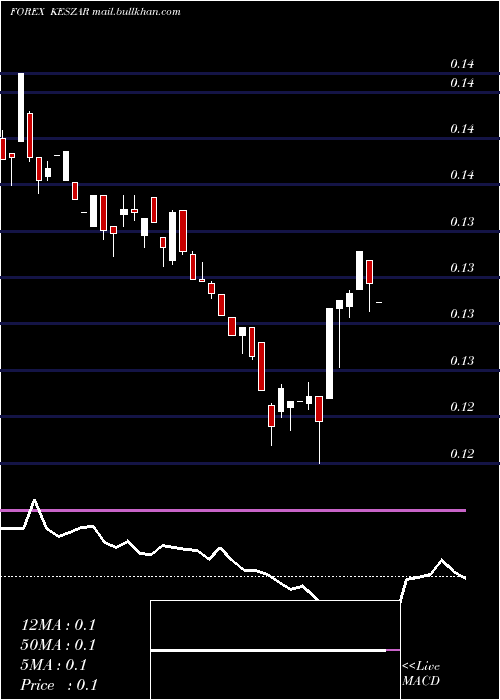Screen dimensions: 500x700
Task: Click the tallest white rally candle body
Action: click(x=329, y=353)
